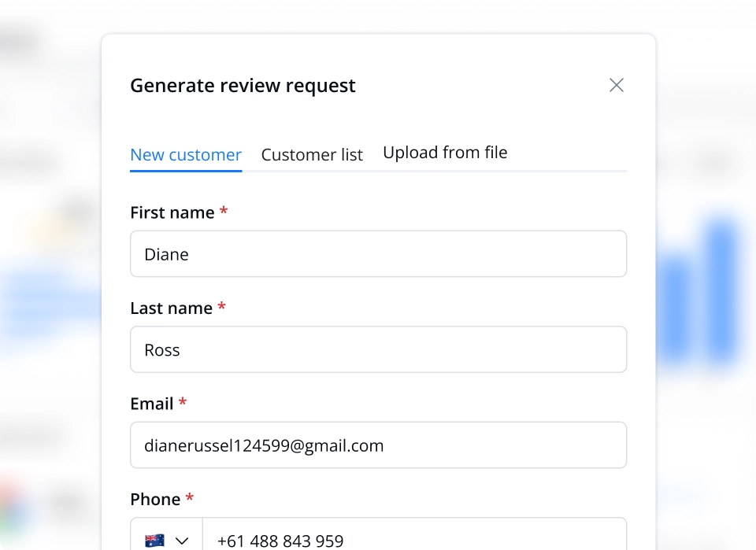Image resolution: width=756 pixels, height=550 pixels.
Task: Click the Email label text
Action: click(x=152, y=404)
